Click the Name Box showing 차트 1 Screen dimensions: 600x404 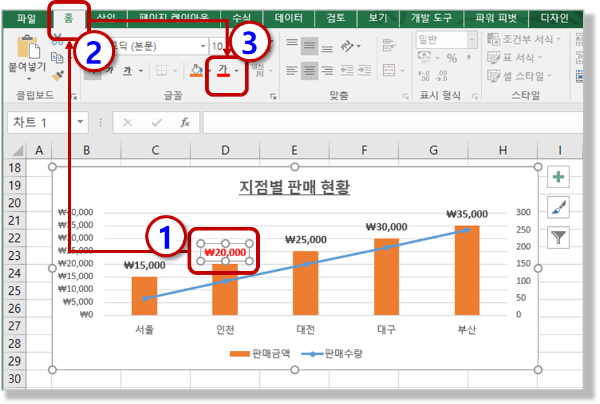coord(41,122)
